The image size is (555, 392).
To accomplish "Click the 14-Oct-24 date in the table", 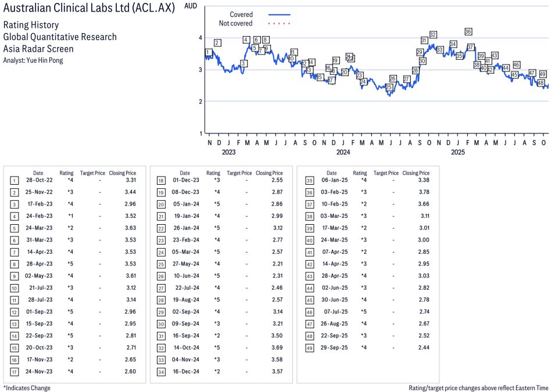I will [x=185, y=347].
